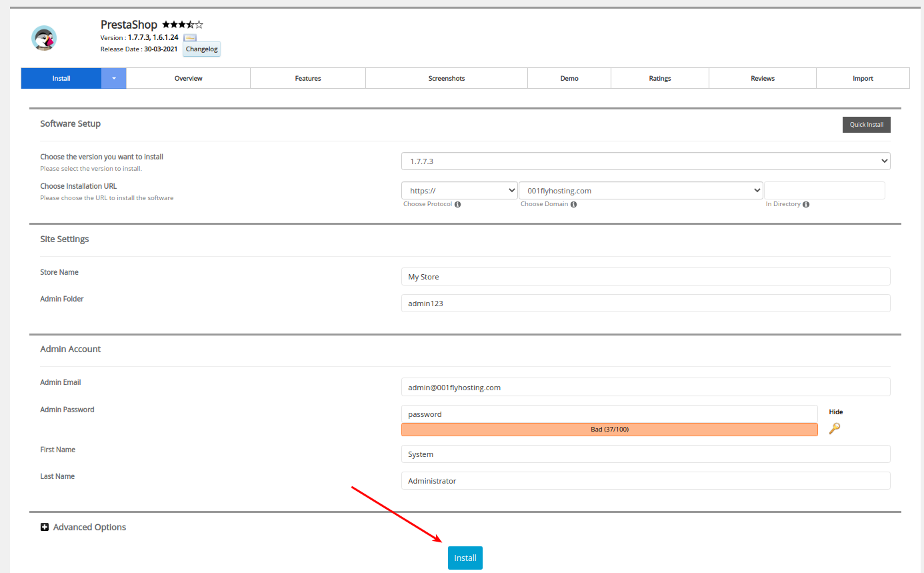
Task: Select the Install tab
Action: 61,78
